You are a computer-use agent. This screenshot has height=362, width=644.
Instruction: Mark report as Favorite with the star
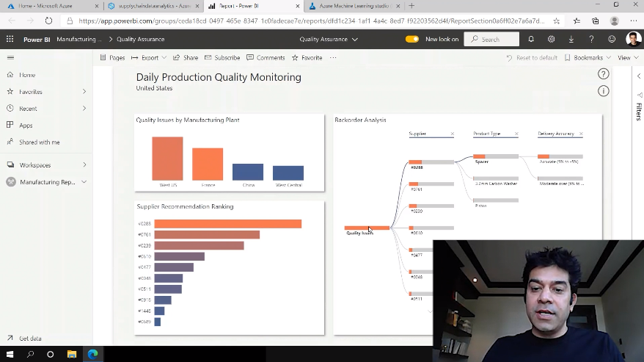[x=307, y=57]
